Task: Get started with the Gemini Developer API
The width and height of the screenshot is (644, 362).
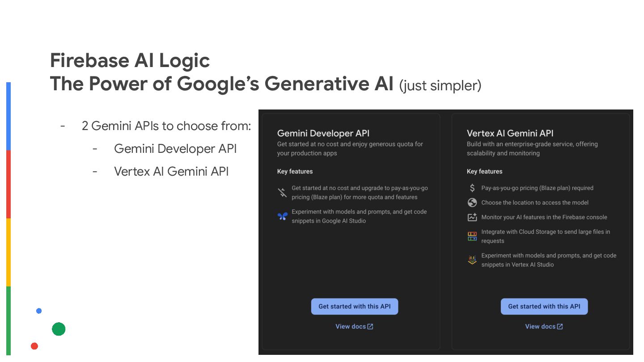Action: 355,307
